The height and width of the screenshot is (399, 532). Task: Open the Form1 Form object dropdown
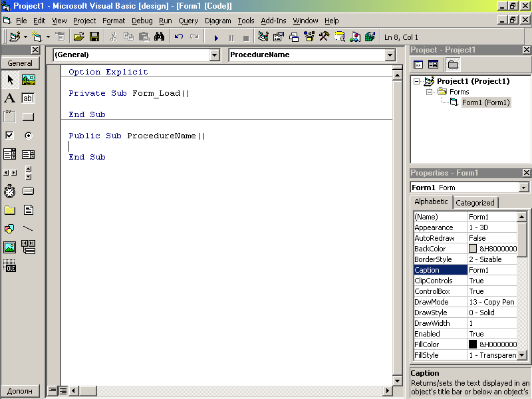point(524,188)
